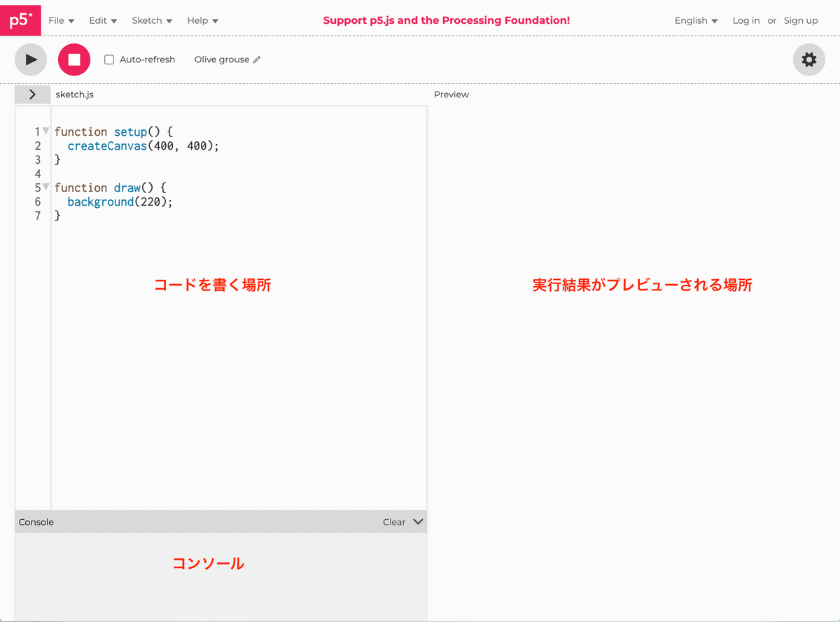Select the sketch.js tab
840x622 pixels.
coord(74,94)
